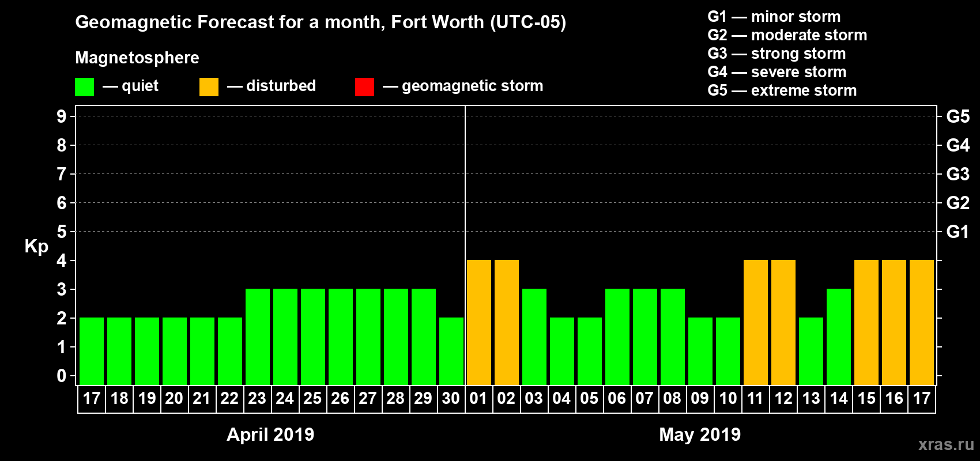Click the "Geomagnetic Forecast for a month" chart title

321,22
